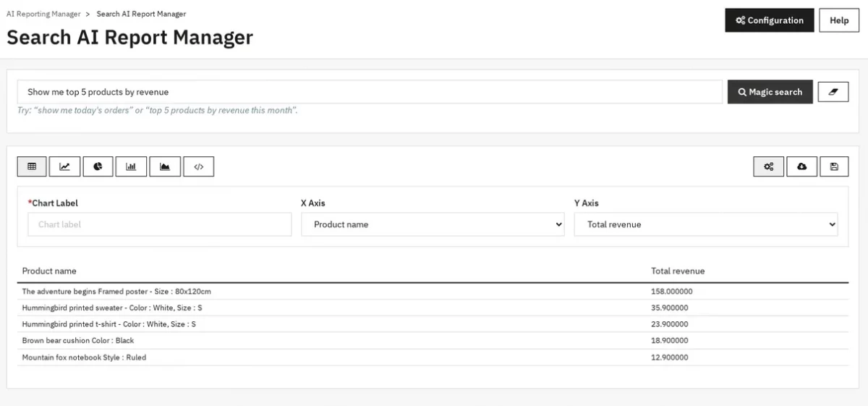The height and width of the screenshot is (406, 868).
Task: Save the report with floppy icon
Action: click(834, 166)
